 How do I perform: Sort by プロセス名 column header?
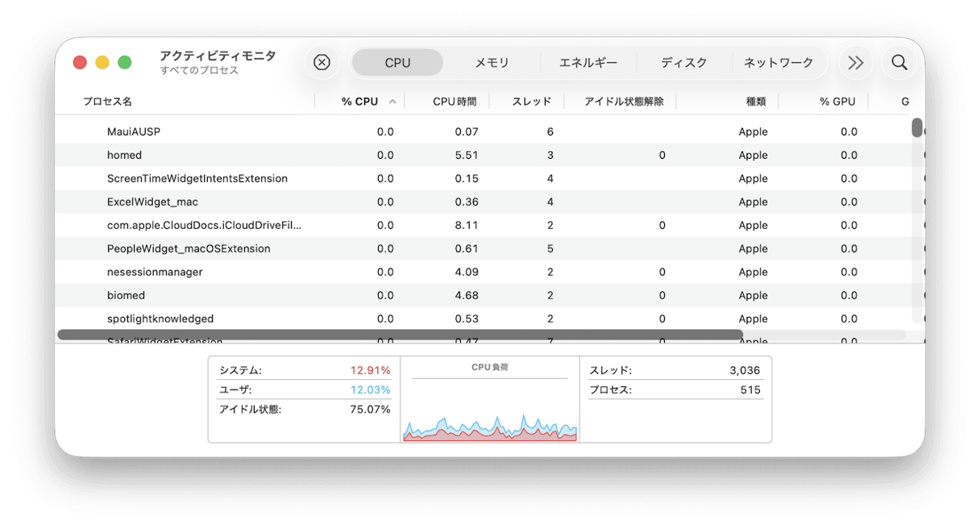pyautogui.click(x=107, y=102)
